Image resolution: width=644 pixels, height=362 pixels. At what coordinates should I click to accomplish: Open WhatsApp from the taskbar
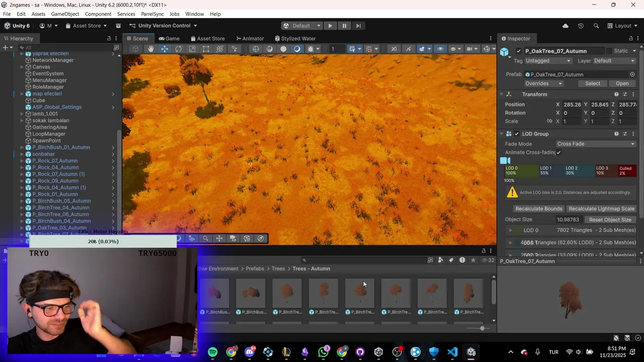pyautogui.click(x=324, y=352)
